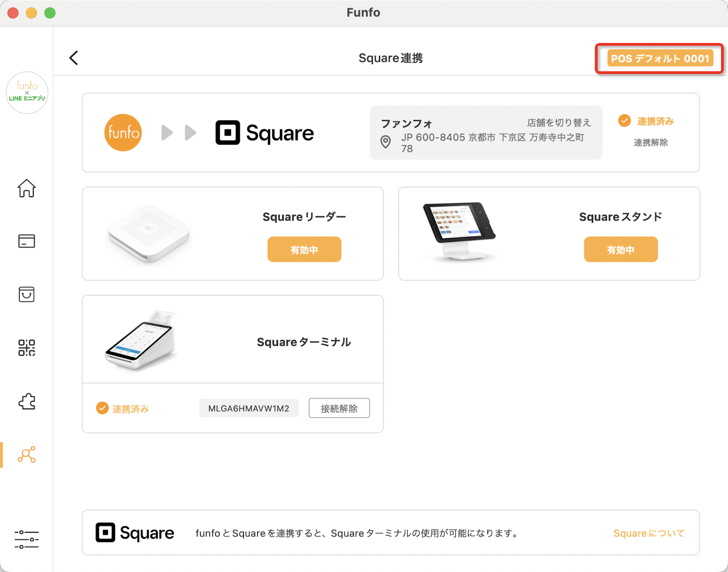
Task: Select the integrations network icon in the sidebar
Action: pyautogui.click(x=26, y=455)
